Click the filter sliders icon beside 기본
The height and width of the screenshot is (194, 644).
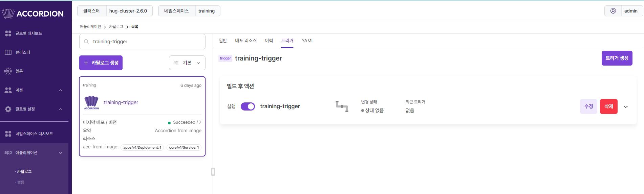click(x=176, y=63)
